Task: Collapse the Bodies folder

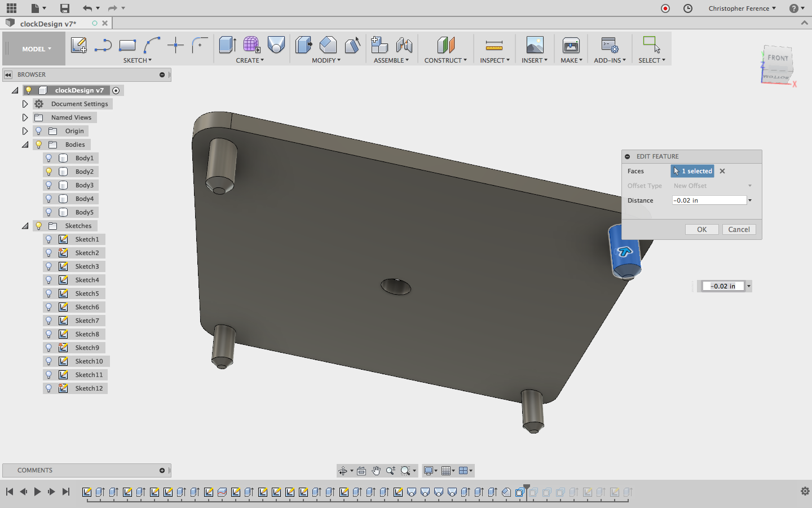Action: click(25, 144)
